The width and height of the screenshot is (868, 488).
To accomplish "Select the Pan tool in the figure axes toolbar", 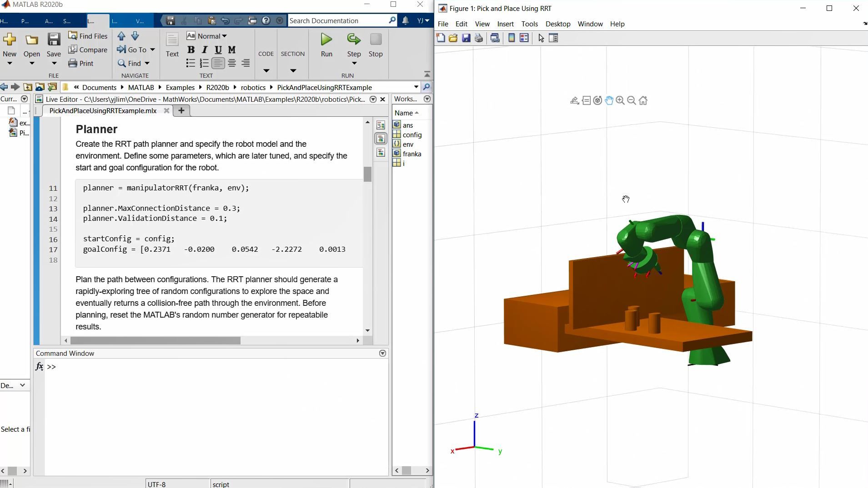I will 609,100.
